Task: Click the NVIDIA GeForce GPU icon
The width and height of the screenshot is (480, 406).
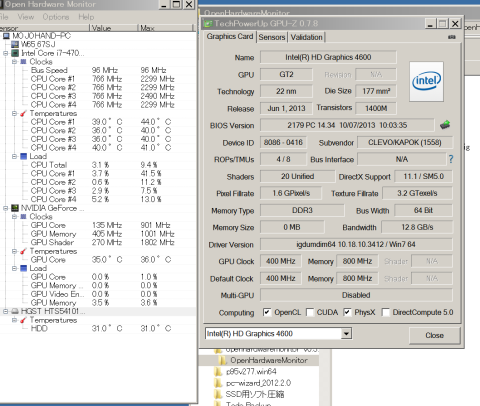Action: [15, 208]
